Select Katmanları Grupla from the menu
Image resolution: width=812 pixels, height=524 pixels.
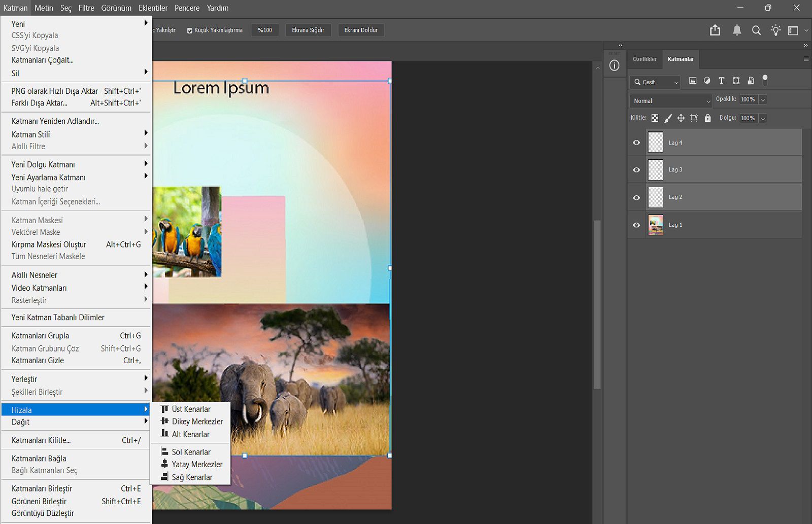tap(41, 336)
